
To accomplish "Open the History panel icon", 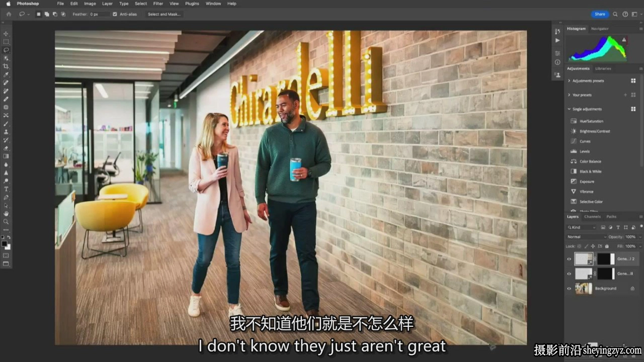I will [x=557, y=31].
